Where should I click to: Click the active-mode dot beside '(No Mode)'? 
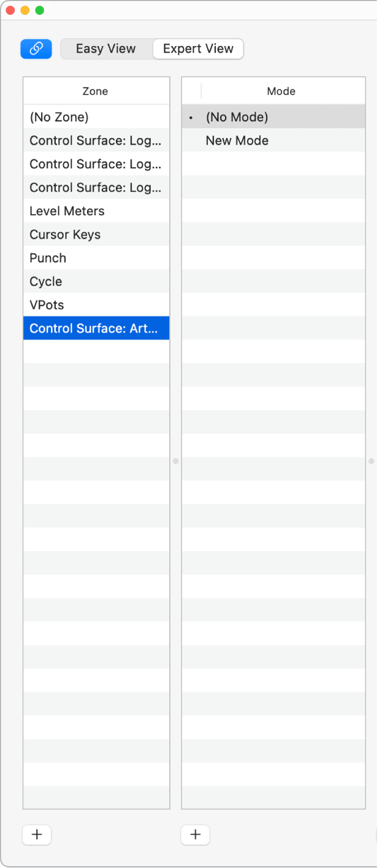pos(190,116)
